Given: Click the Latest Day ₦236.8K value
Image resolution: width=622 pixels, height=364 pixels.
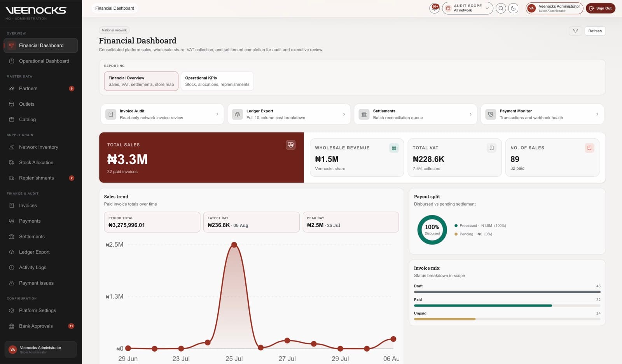Looking at the screenshot, I should [x=219, y=225].
